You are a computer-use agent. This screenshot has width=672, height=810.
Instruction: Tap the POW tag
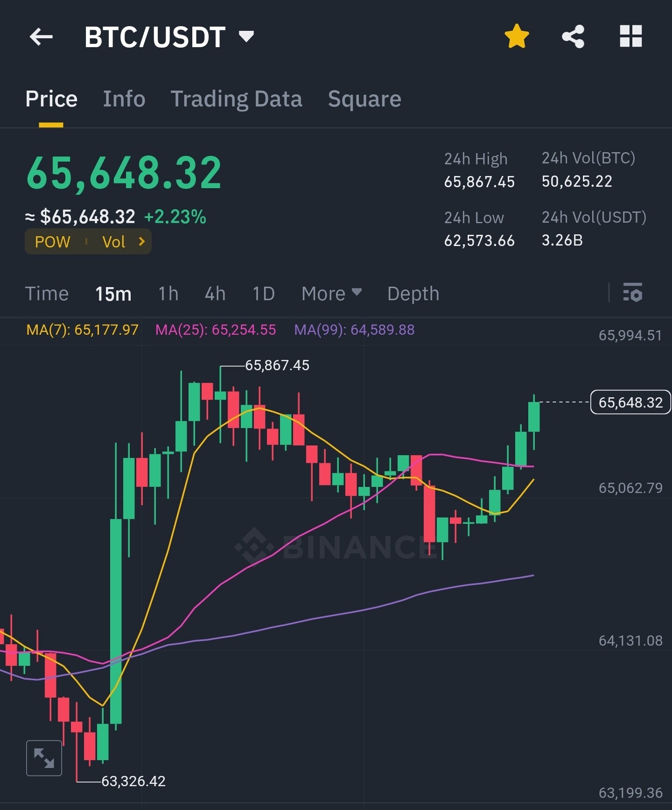[52, 241]
